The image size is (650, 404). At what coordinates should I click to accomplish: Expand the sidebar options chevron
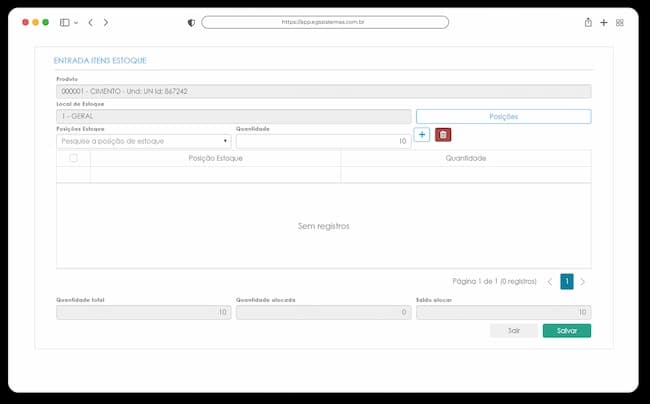coord(76,23)
